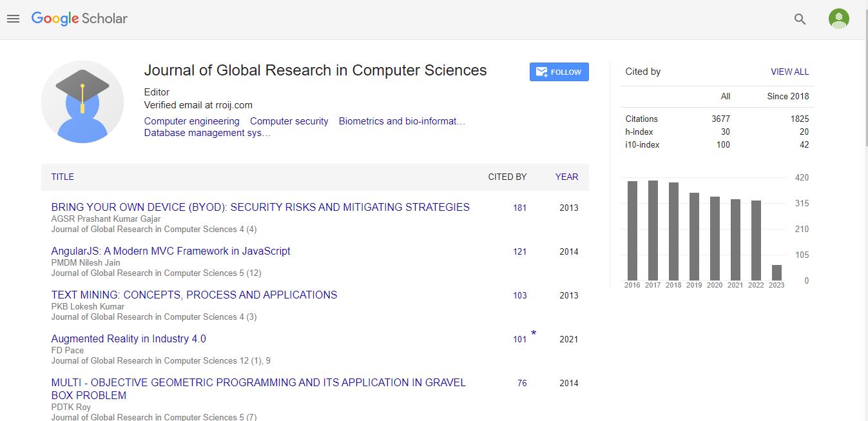Screen dimensions: 868x421
Task: Open the search magnifier icon
Action: 800,19
